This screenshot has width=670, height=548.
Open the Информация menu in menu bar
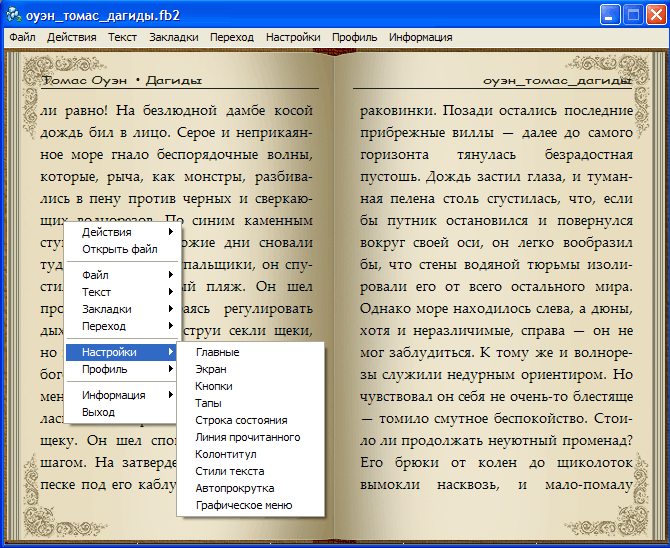(420, 37)
